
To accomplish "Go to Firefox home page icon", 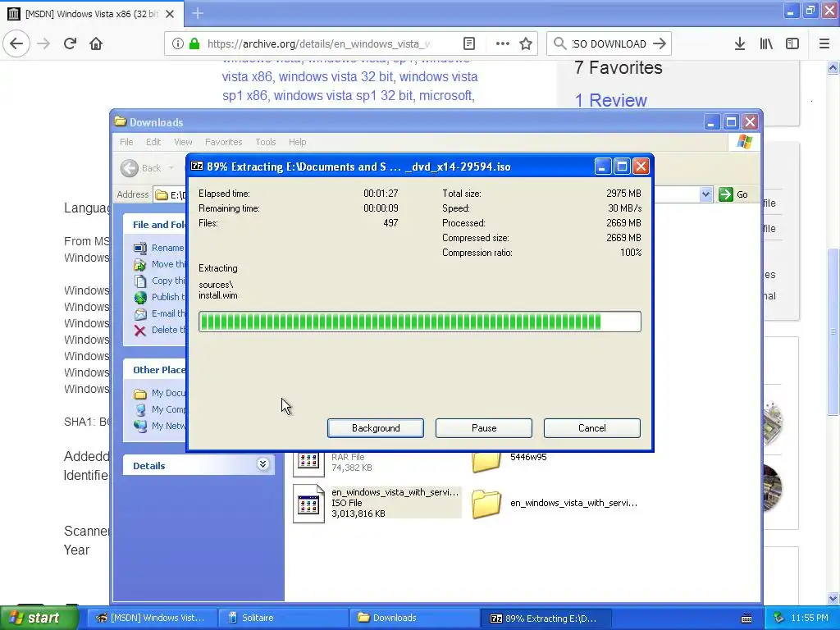I will [96, 43].
